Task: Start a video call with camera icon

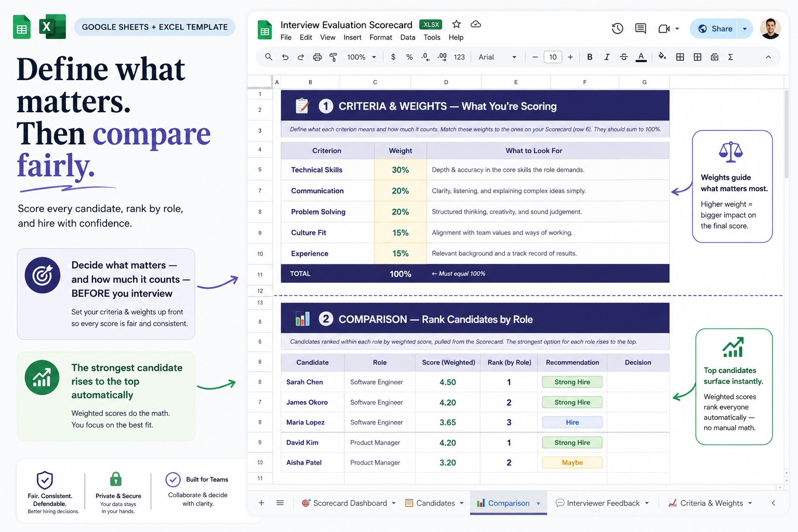Action: tap(664, 29)
